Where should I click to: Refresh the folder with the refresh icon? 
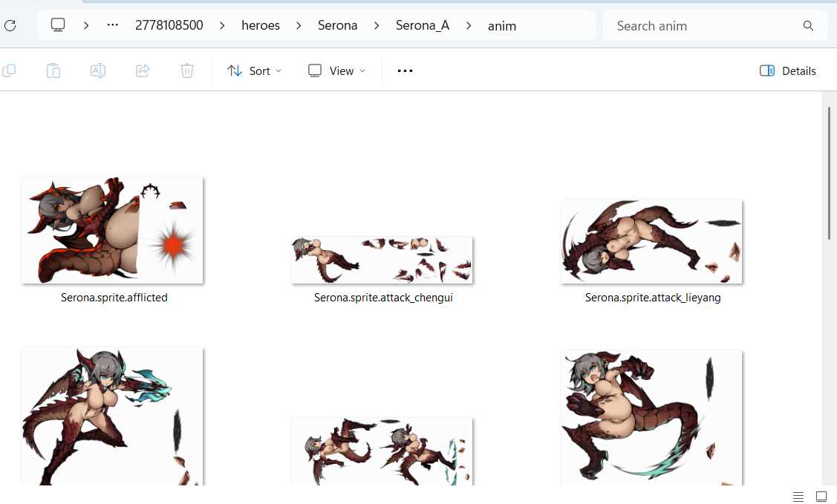pos(10,25)
